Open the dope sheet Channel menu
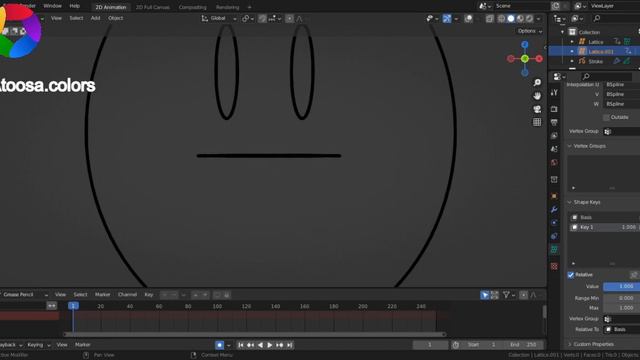Image resolution: width=640 pixels, height=360 pixels. pos(127,295)
